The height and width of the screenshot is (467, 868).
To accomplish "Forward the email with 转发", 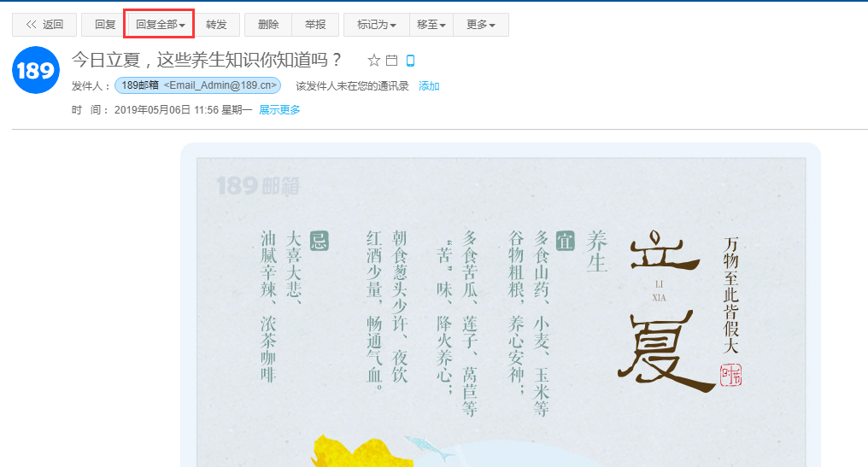I will pos(216,25).
